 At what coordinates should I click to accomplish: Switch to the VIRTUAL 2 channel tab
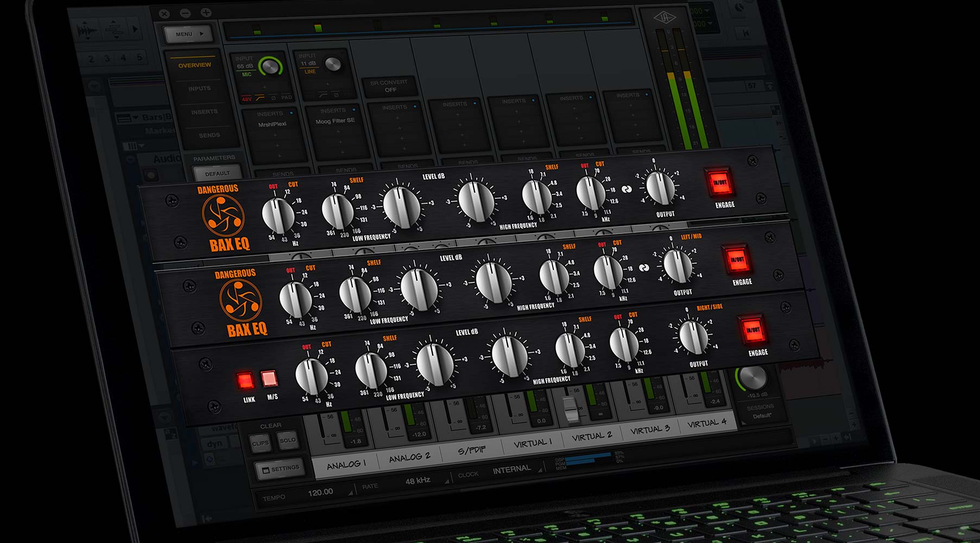point(592,436)
